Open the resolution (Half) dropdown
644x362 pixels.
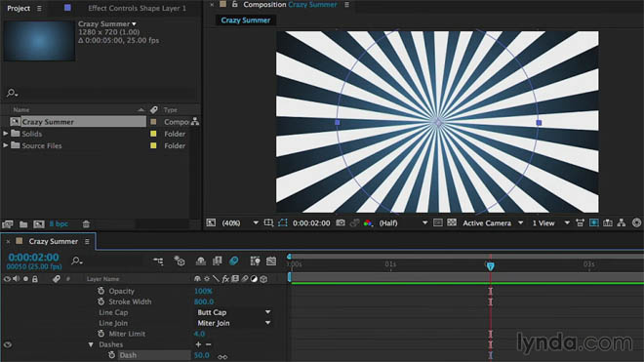point(403,222)
